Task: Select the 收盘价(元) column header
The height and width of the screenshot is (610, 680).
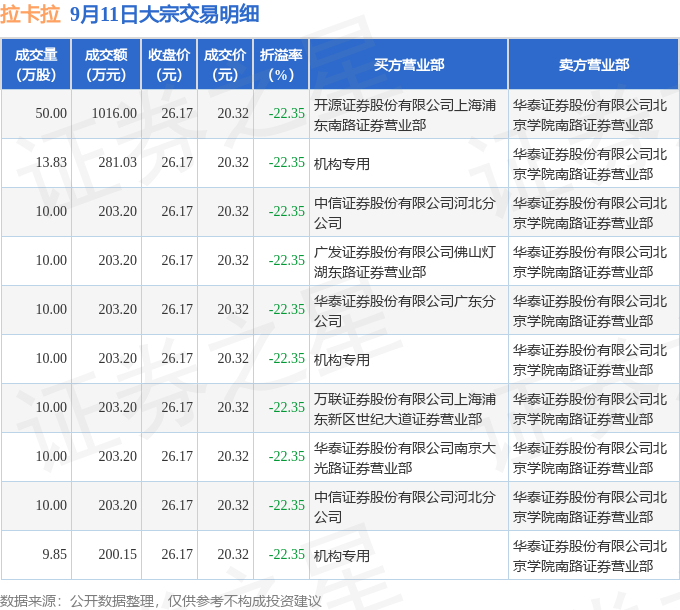Action: coord(169,65)
